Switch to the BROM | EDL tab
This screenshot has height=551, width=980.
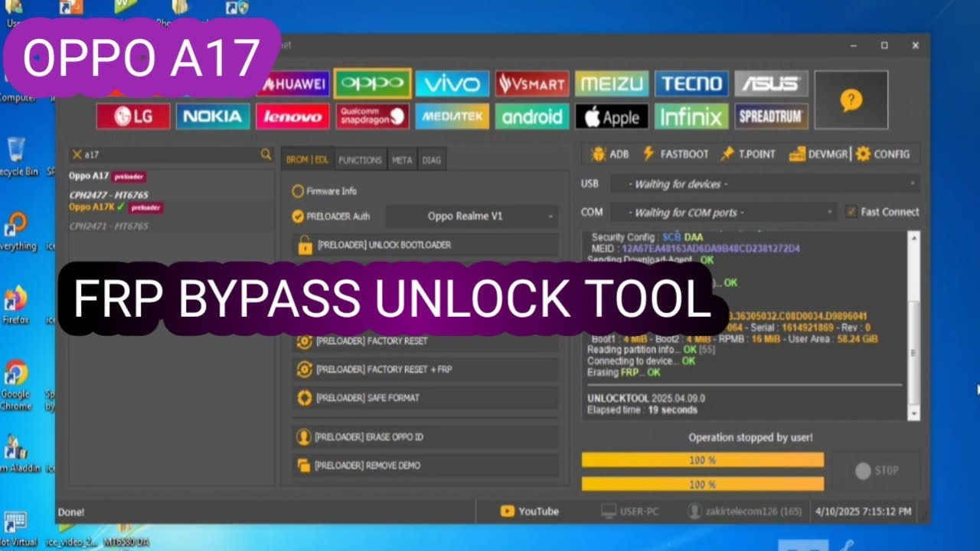point(307,160)
